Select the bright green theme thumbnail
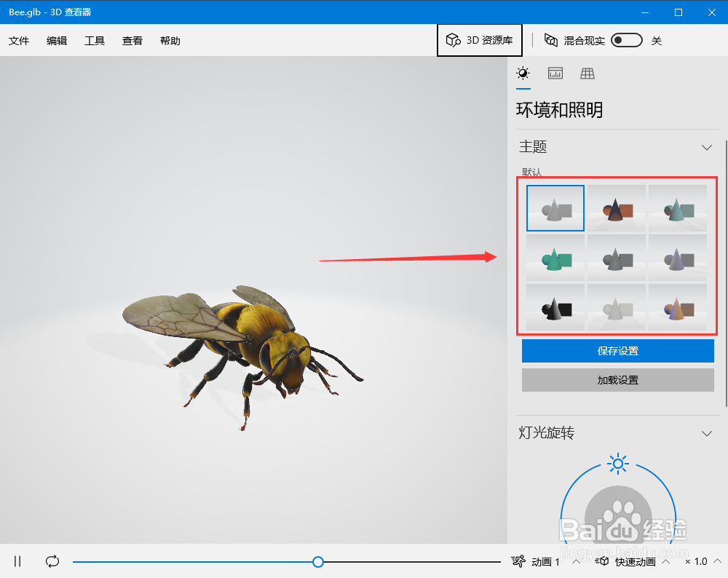This screenshot has width=728, height=578. (x=555, y=258)
